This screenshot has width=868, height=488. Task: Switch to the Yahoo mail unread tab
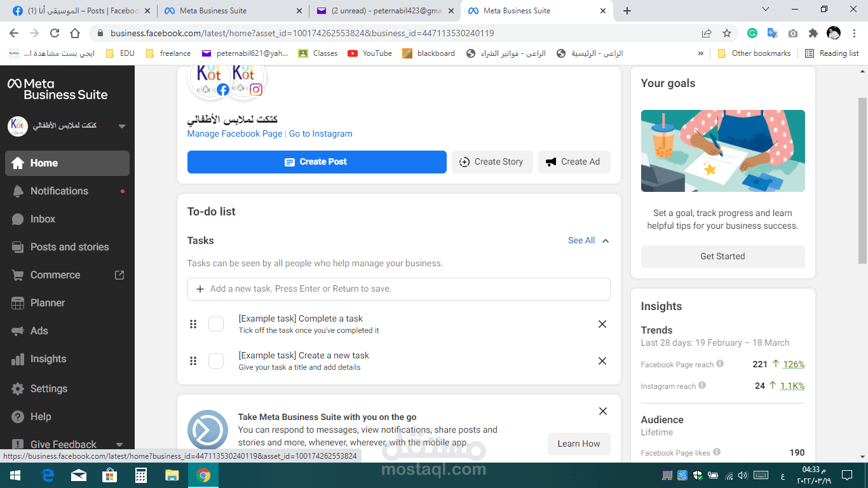click(384, 11)
